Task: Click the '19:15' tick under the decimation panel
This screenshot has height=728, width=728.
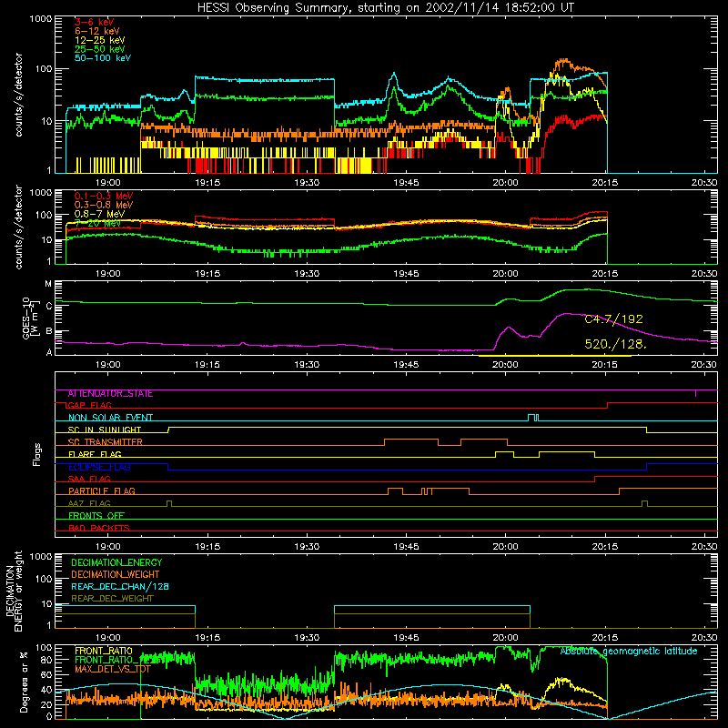Action: 207,638
